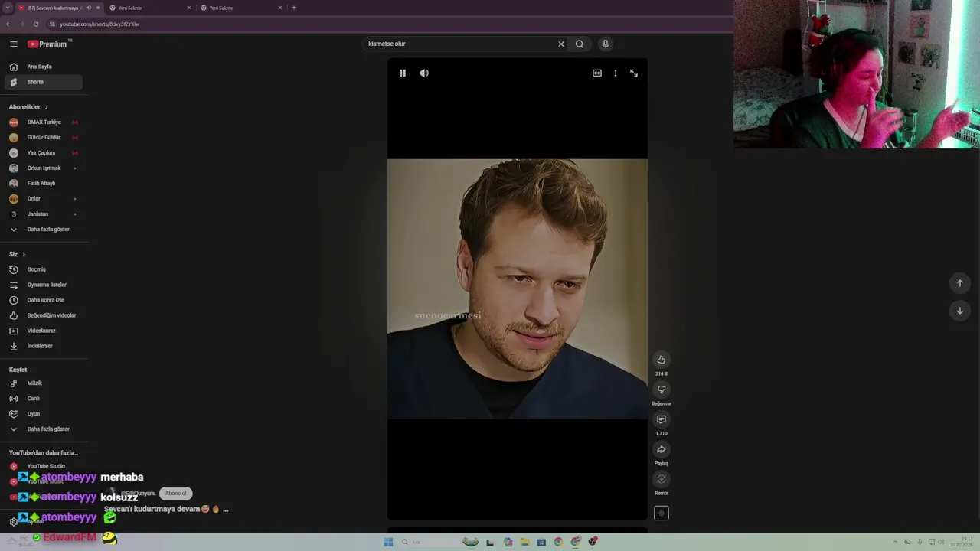This screenshot has width=980, height=551.
Task: Open Geçmiş watch history
Action: point(44,269)
